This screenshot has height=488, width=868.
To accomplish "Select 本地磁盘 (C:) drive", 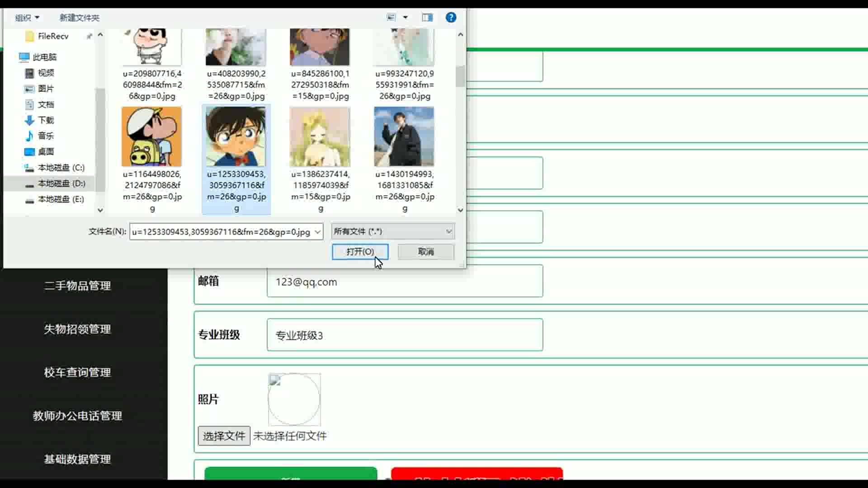I will pos(61,168).
